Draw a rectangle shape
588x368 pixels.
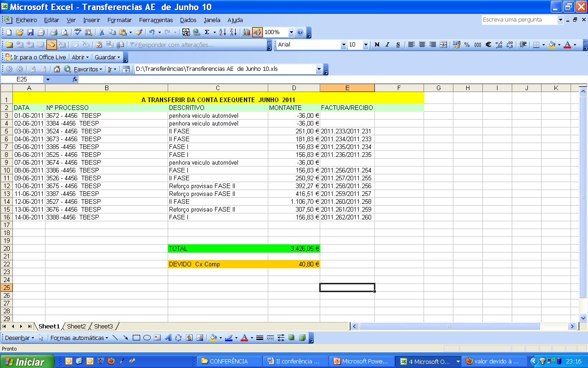click(136, 338)
